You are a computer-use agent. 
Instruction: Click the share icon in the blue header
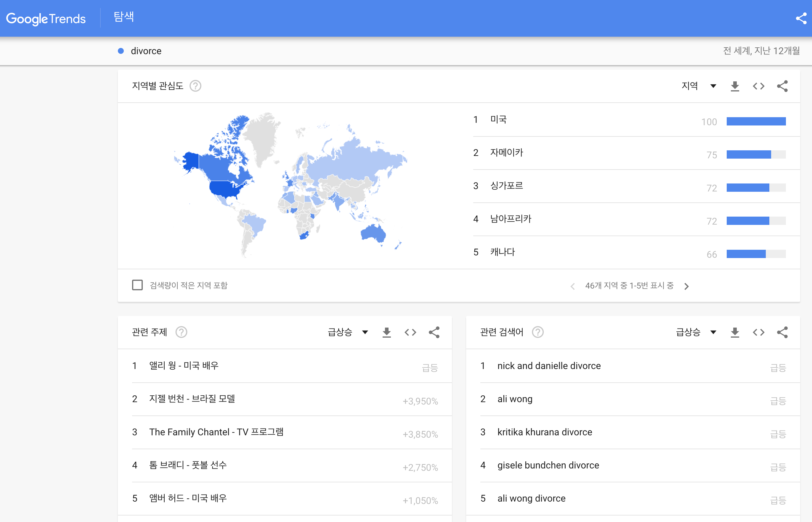tap(801, 18)
